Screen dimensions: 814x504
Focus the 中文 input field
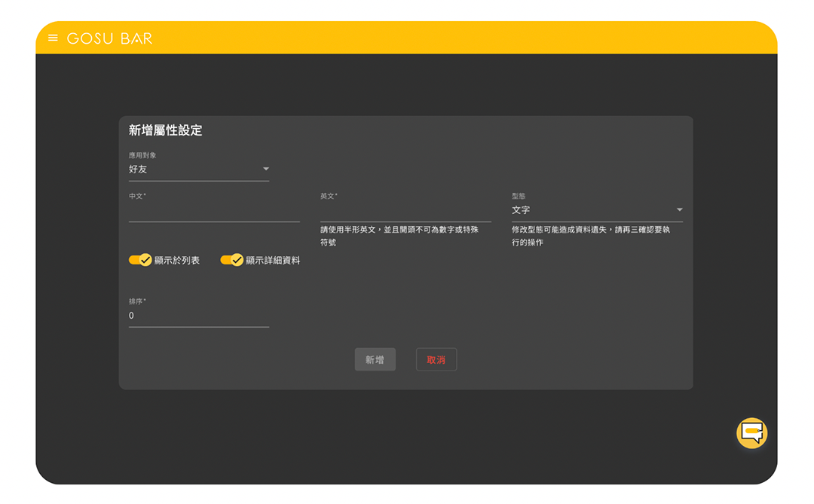[214, 212]
